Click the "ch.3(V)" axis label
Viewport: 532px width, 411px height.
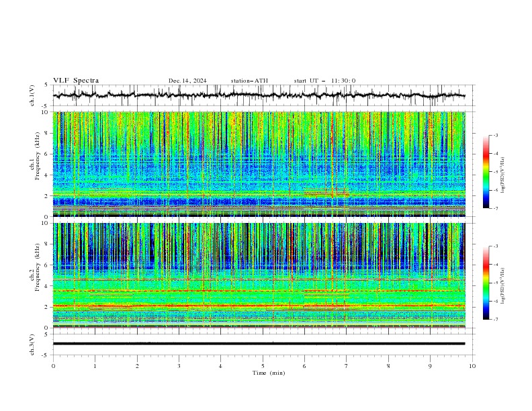pyautogui.click(x=32, y=345)
